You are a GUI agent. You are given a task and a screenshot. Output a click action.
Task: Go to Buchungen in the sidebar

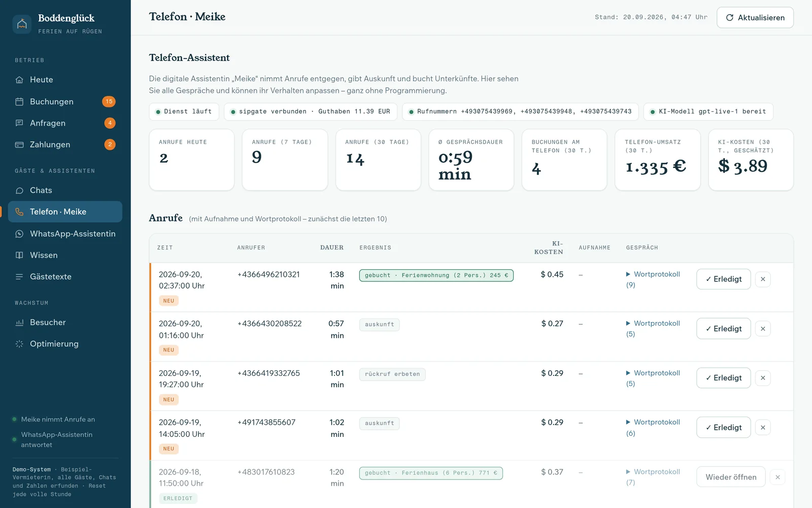click(x=65, y=102)
